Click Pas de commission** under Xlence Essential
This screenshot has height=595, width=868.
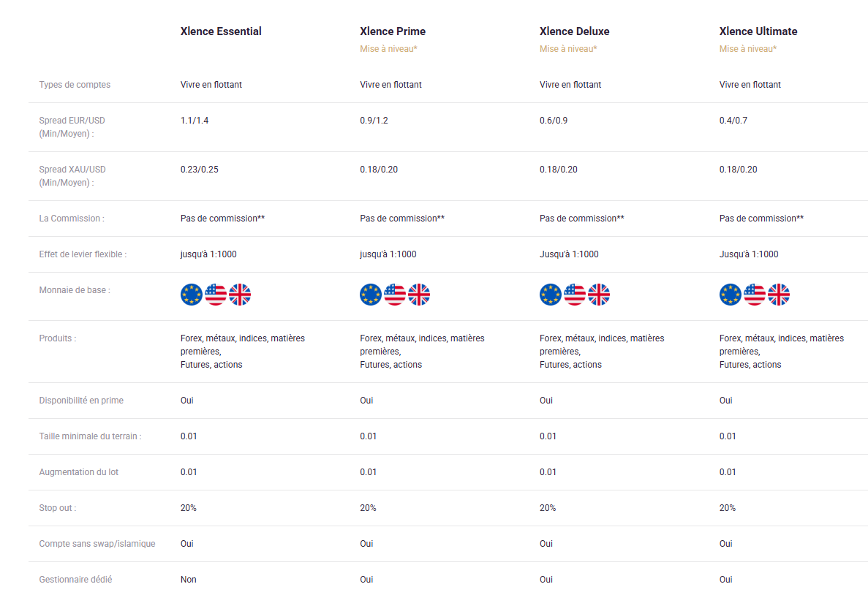[222, 219]
